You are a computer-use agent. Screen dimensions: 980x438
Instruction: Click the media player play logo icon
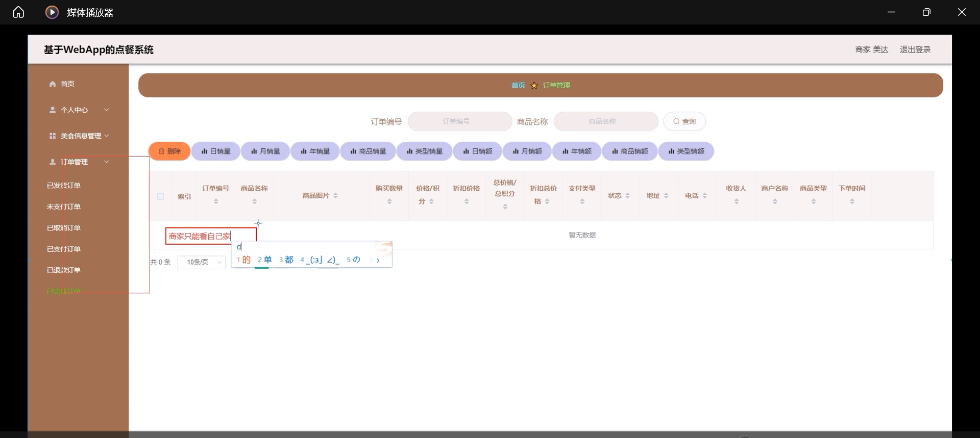tap(52, 12)
